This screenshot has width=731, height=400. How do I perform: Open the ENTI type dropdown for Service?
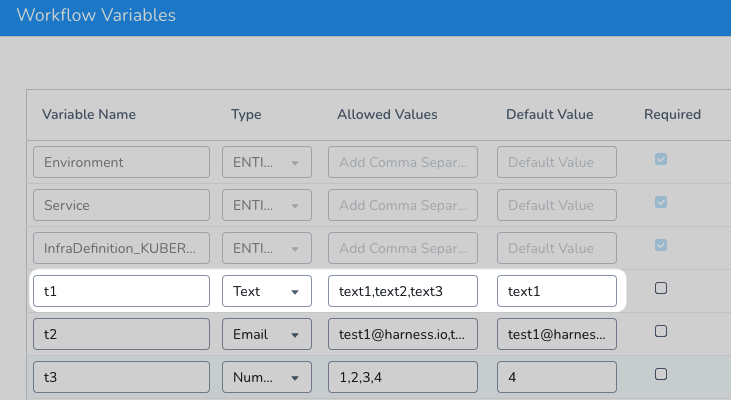267,205
